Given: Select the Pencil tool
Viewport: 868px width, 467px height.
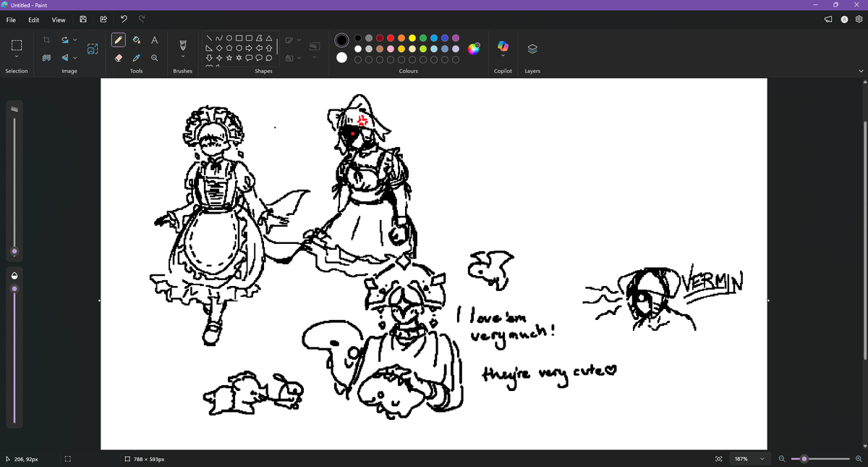Looking at the screenshot, I should pyautogui.click(x=119, y=41).
